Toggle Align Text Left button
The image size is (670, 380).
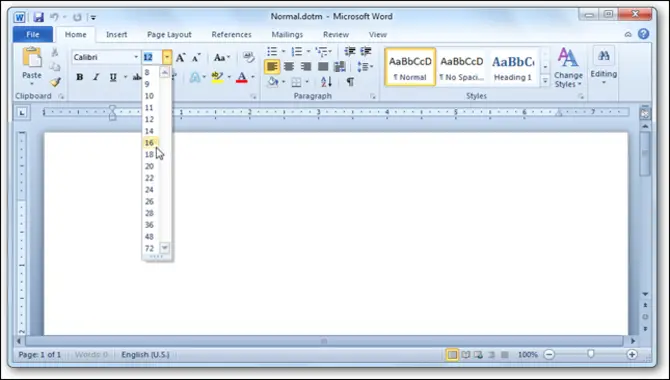(x=272, y=67)
